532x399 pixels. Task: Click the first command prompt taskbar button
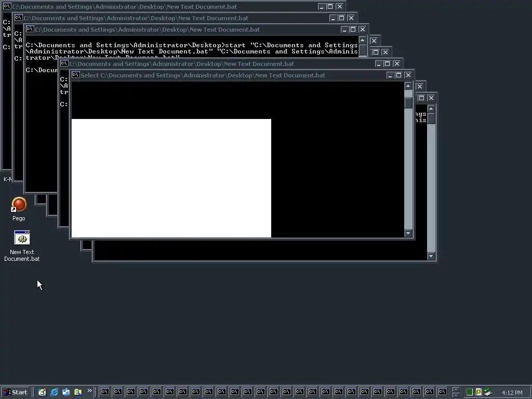coord(104,392)
